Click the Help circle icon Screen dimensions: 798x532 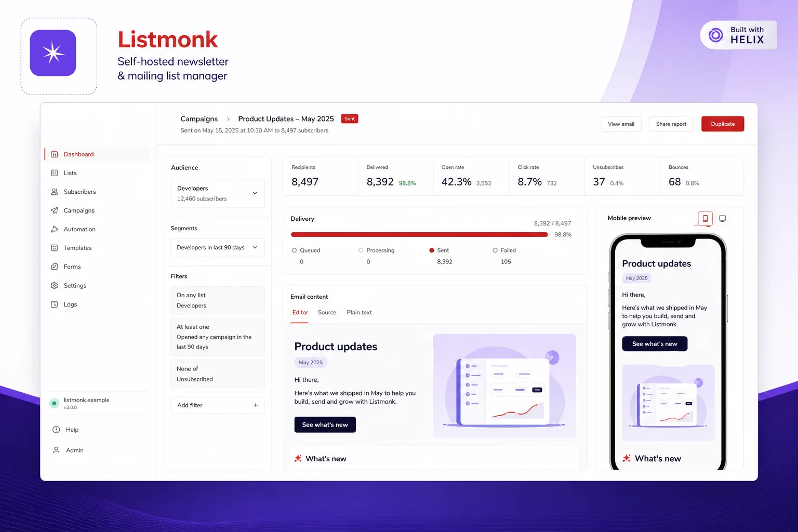click(56, 430)
